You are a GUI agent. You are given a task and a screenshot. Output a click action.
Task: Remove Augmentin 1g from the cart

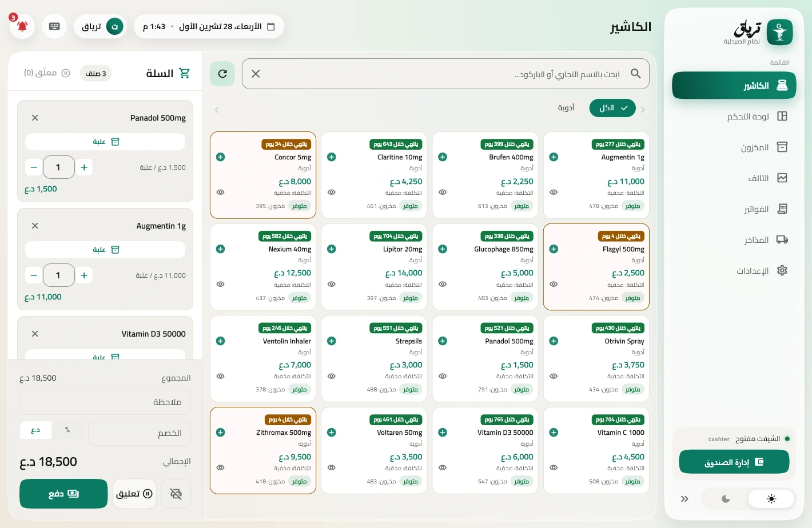tap(35, 226)
